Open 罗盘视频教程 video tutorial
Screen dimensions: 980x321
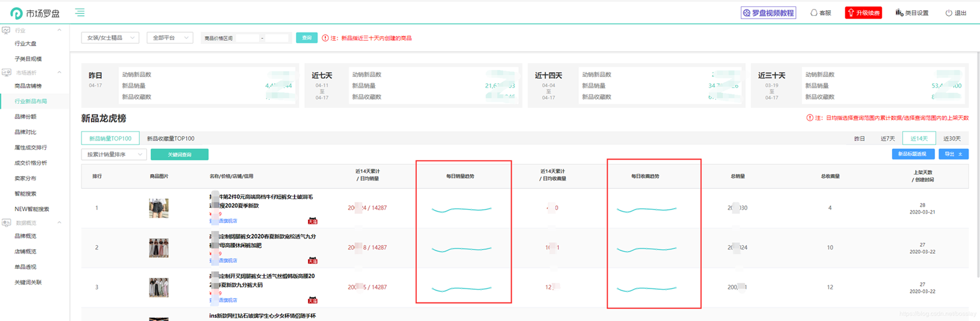(x=768, y=13)
